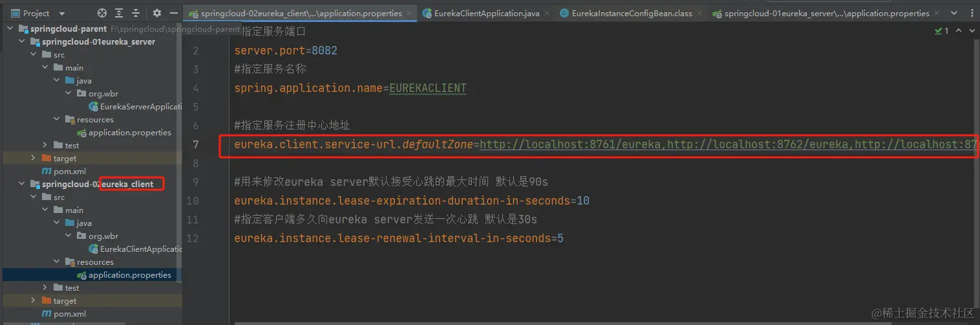
Task: Select java folder under springcloud-01eureka_server main
Action: coord(83,81)
